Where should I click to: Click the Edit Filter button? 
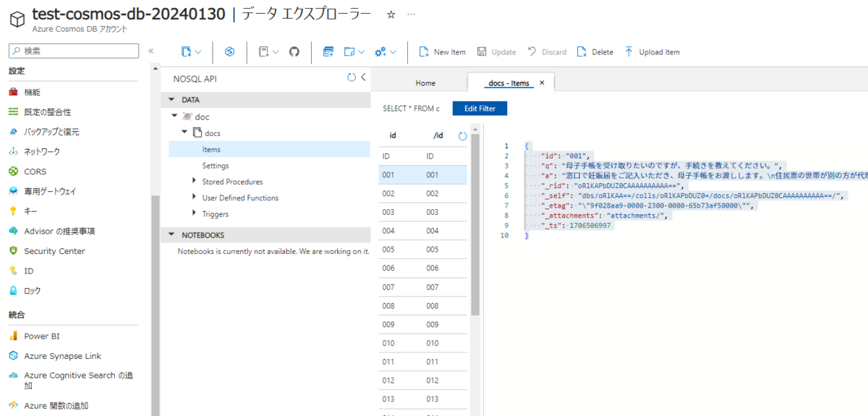click(480, 109)
